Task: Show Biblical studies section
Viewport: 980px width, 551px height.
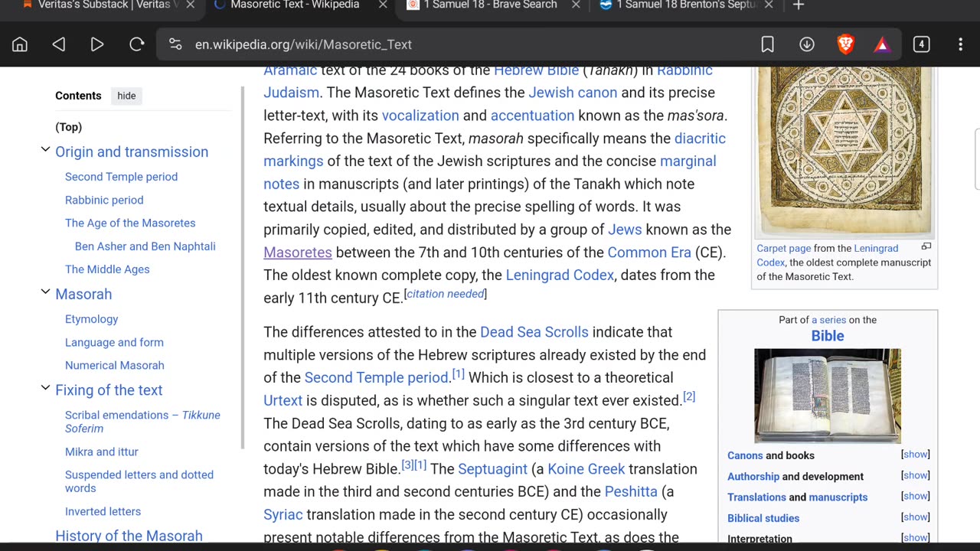Action: [x=915, y=517]
